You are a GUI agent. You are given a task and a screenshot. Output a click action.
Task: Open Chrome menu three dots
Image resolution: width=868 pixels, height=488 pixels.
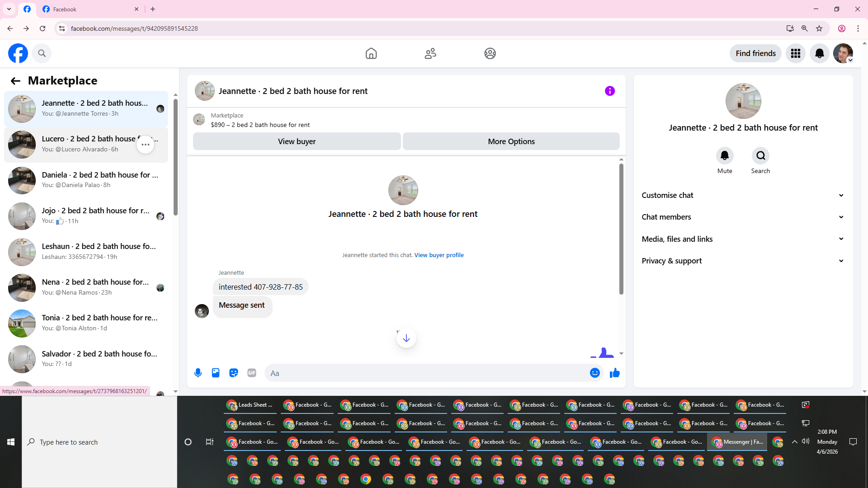[858, 28]
